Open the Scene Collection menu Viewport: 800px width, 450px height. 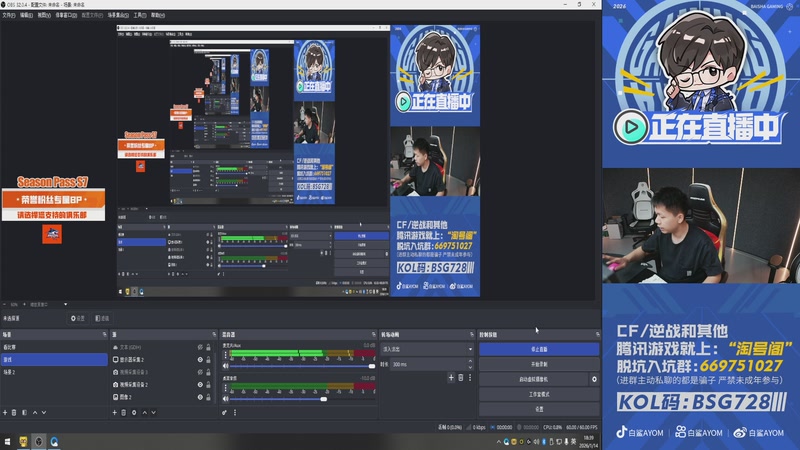pyautogui.click(x=118, y=15)
